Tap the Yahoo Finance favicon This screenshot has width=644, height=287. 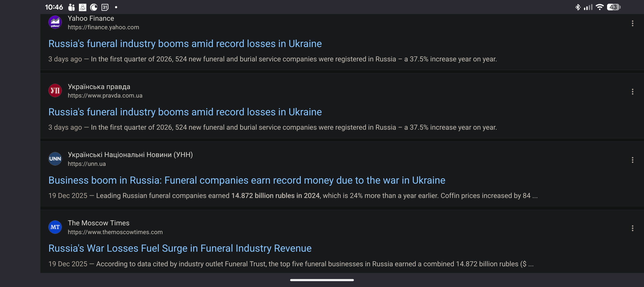pos(55,22)
